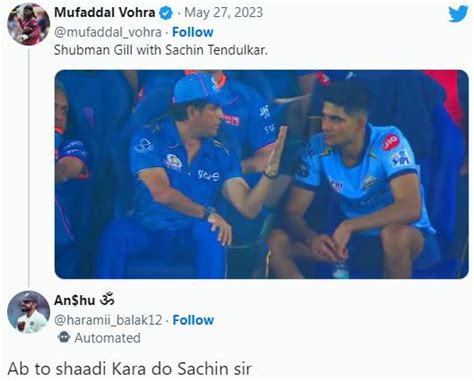Click the Om symbol after An$hu
The width and height of the screenshot is (474, 381).
107,299
